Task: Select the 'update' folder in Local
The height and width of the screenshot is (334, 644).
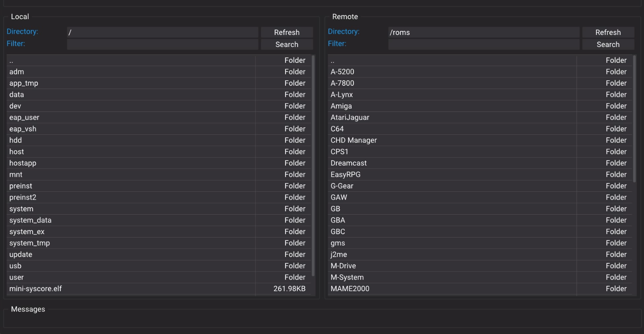Action: (159, 255)
